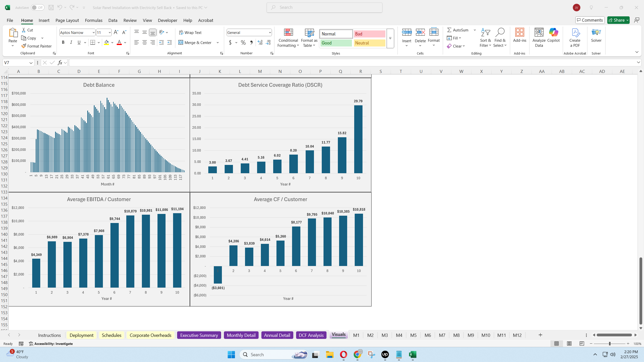
Task: Click the Paste clipboard icon
Action: [13, 33]
